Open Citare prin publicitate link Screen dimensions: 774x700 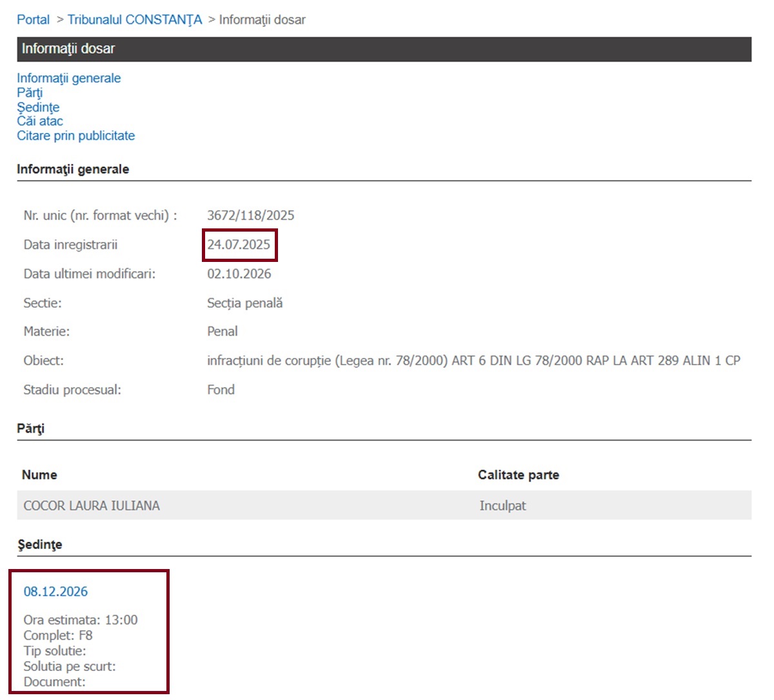click(x=76, y=135)
